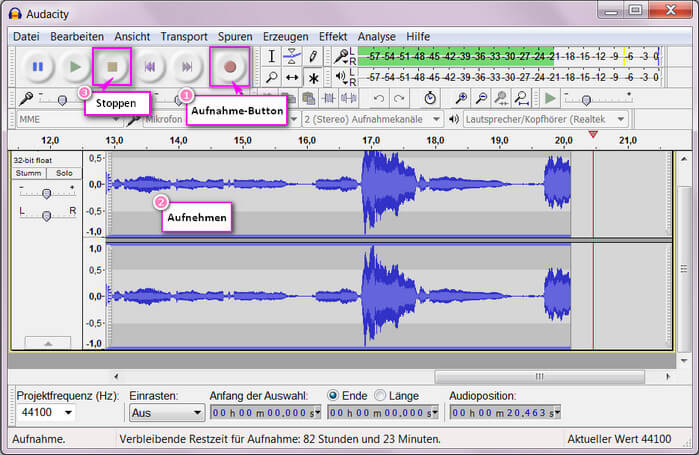This screenshot has height=455, width=699.
Task: Fit selection to window width
Action: click(x=502, y=98)
